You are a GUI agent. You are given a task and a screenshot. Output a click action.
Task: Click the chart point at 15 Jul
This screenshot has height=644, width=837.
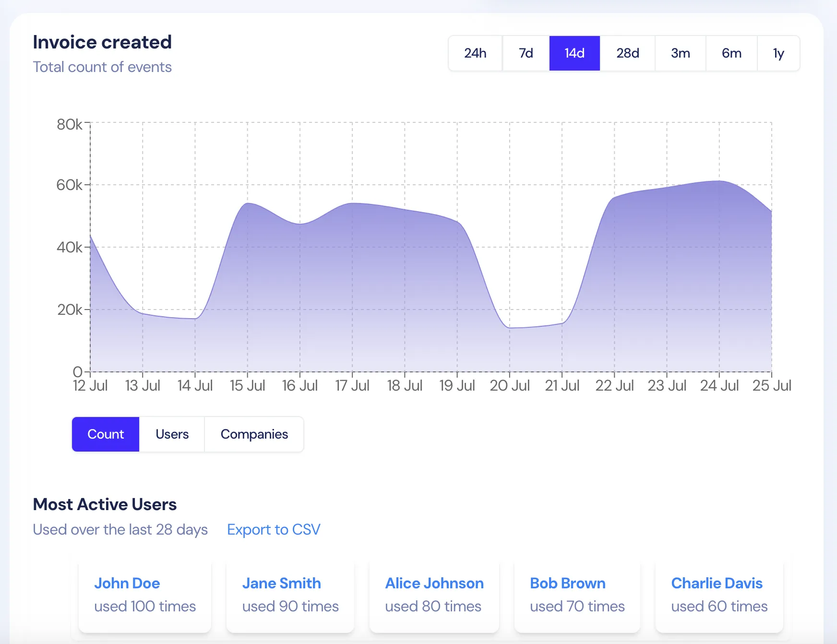coord(248,203)
